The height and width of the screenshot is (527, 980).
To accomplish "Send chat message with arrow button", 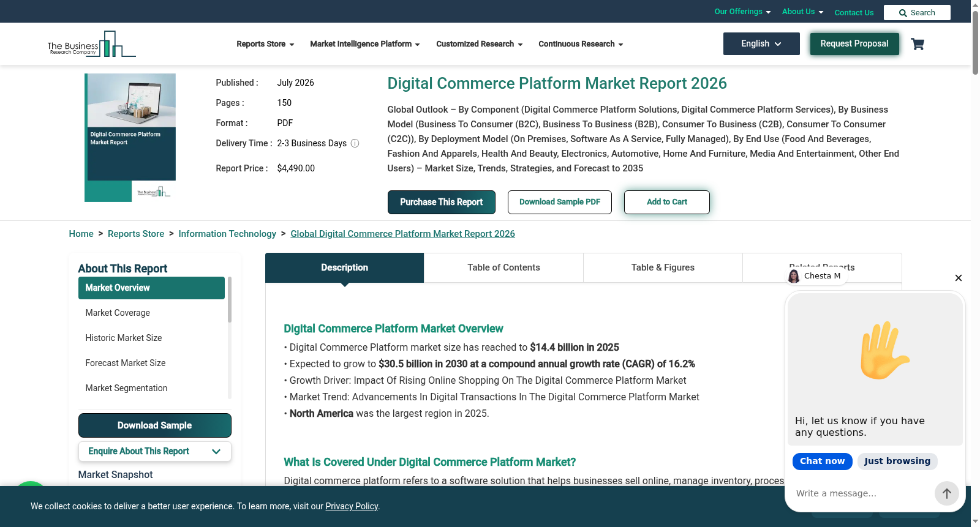I will (946, 493).
